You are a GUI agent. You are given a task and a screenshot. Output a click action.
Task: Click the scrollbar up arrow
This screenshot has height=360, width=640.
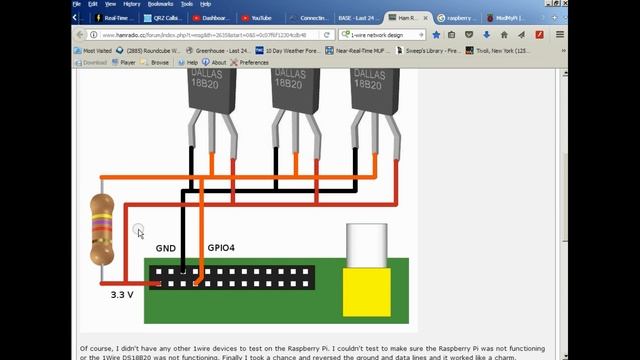click(564, 73)
